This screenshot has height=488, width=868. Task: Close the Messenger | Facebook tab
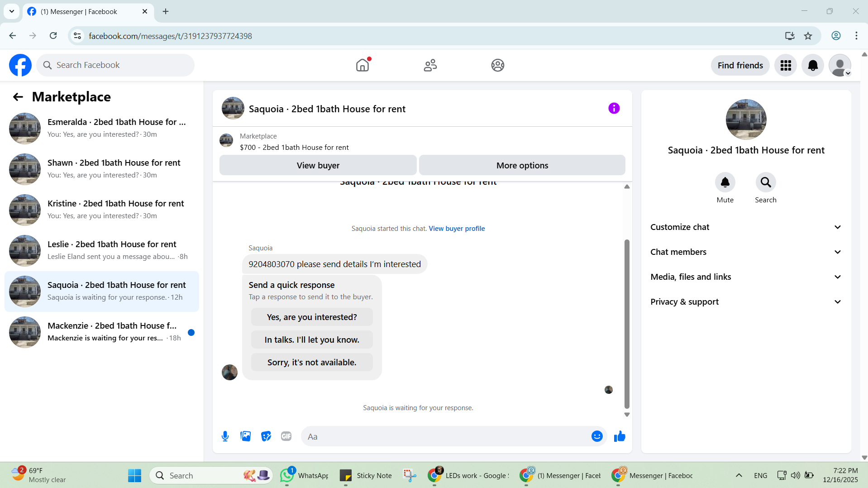[x=145, y=11]
